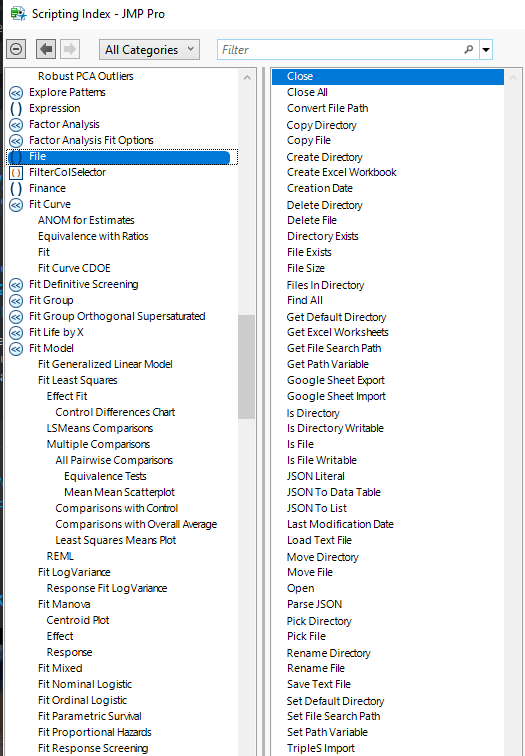Select LSMeans Comparisons item
525x756 pixels.
click(100, 428)
